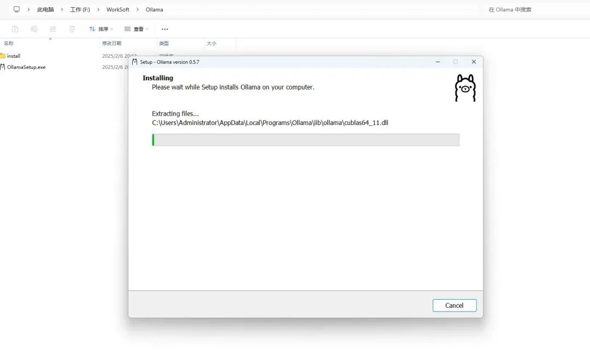Image resolution: width=590 pixels, height=364 pixels.
Task: Select the install folder
Action: [13, 56]
